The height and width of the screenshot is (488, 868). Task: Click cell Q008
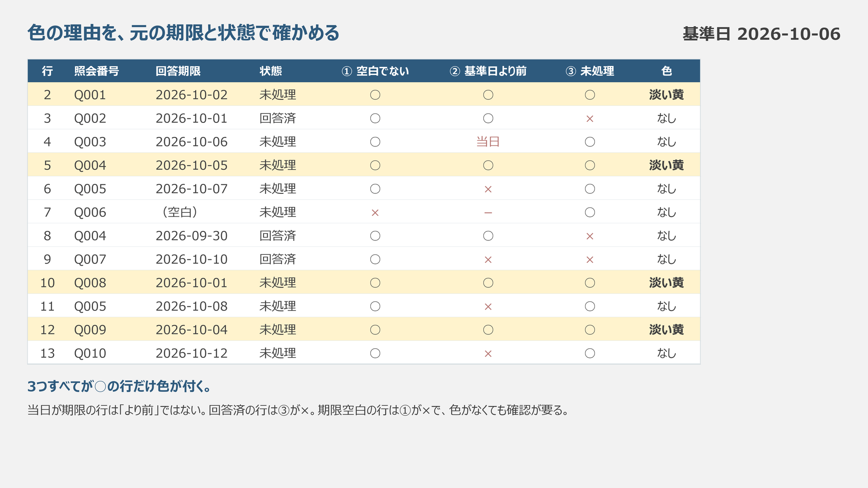(x=90, y=283)
